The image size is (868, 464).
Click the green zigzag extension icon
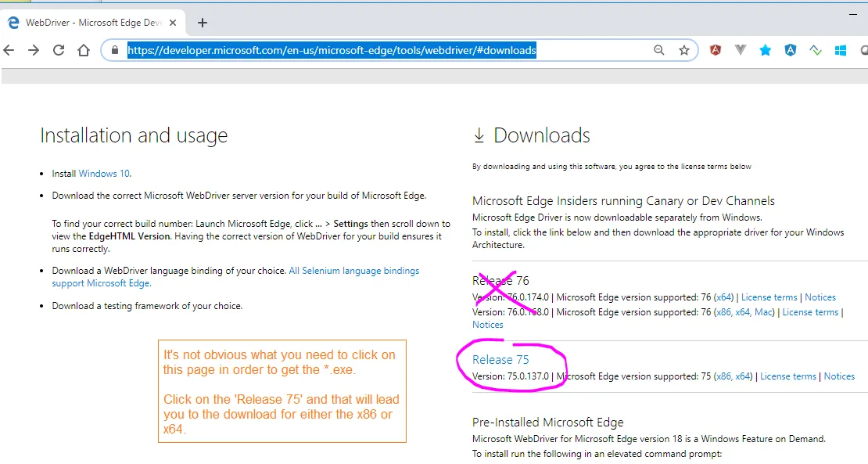816,50
